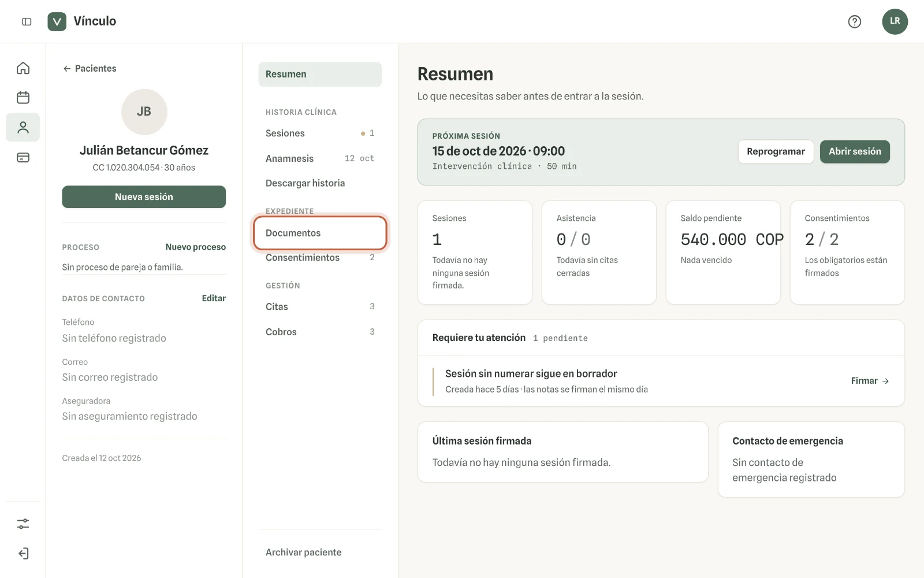Open the Consentimientos menu item

(320, 258)
